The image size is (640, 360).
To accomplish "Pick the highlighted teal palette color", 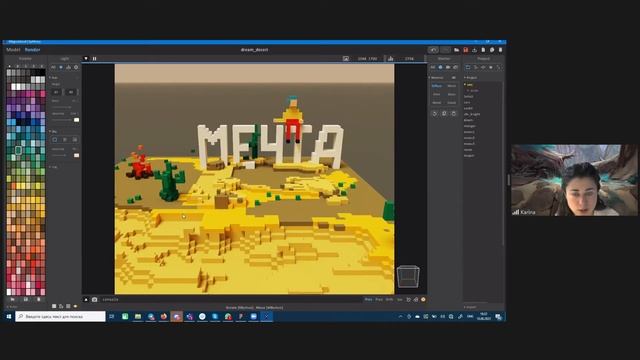I will point(18,151).
